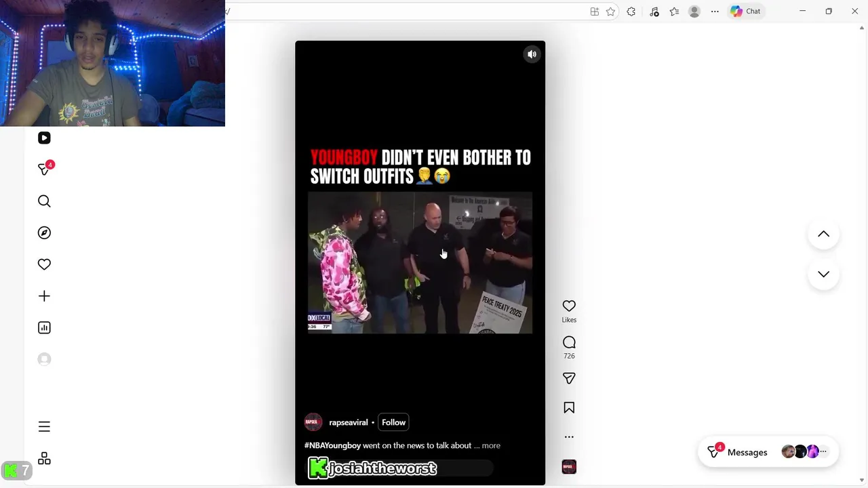Open the dashboard chart icon in sidebar
The width and height of the screenshot is (868, 488).
(44, 328)
